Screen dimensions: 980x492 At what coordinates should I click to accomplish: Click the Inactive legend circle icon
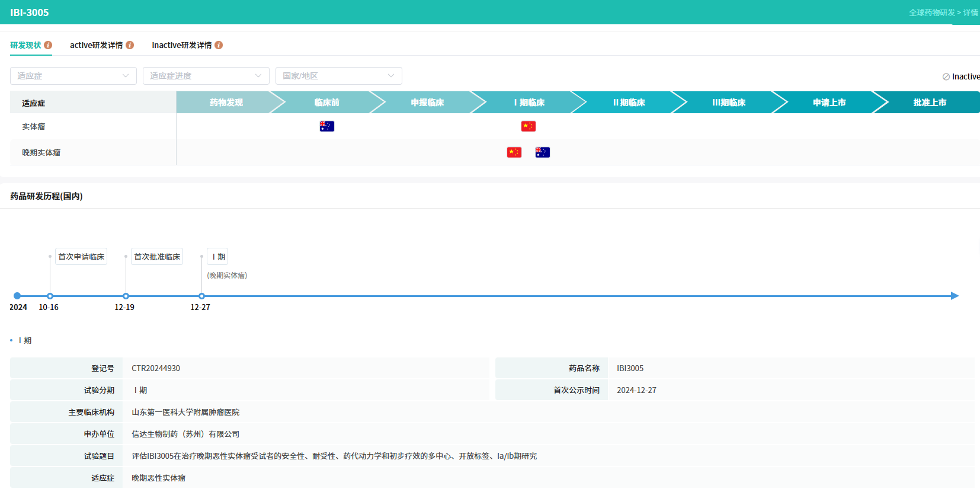[946, 77]
